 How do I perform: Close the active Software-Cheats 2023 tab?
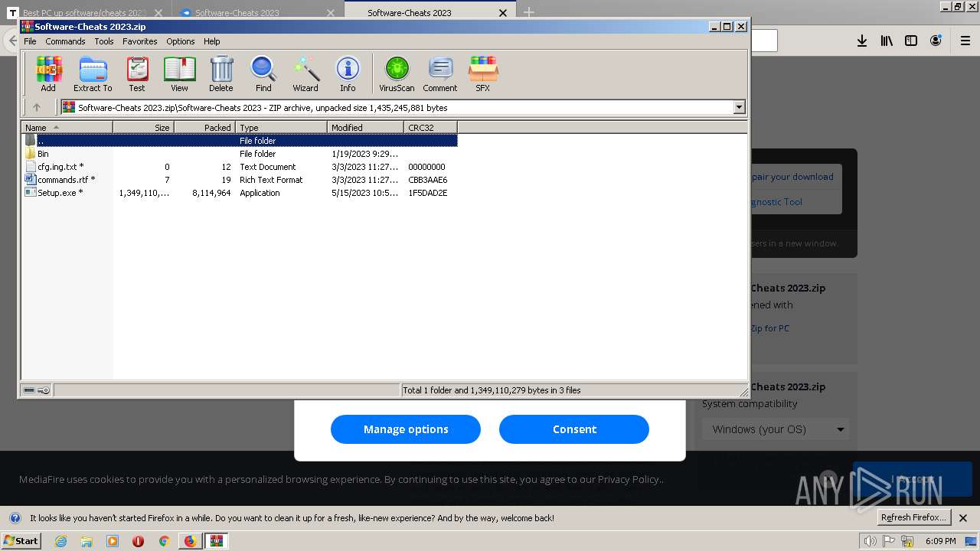503,13
